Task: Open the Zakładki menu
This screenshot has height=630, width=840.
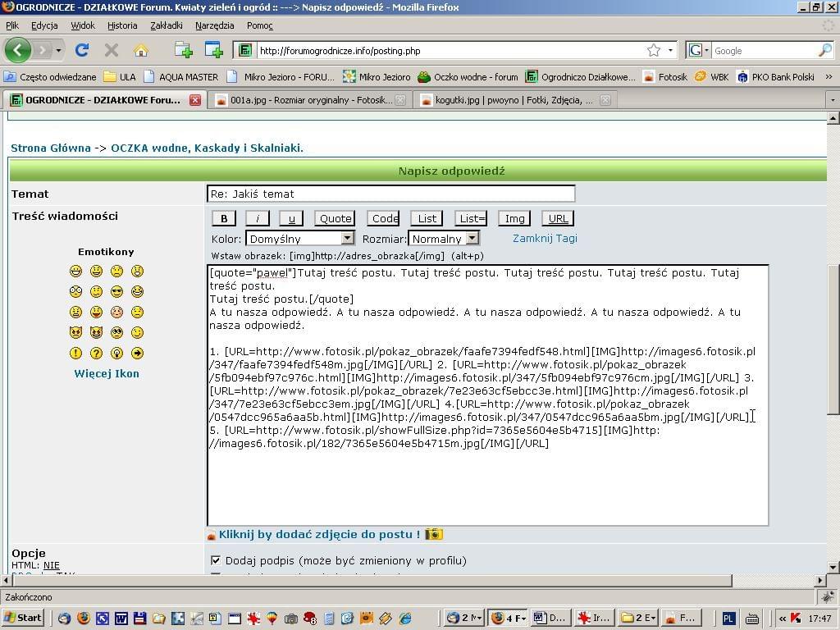Action: click(x=167, y=25)
